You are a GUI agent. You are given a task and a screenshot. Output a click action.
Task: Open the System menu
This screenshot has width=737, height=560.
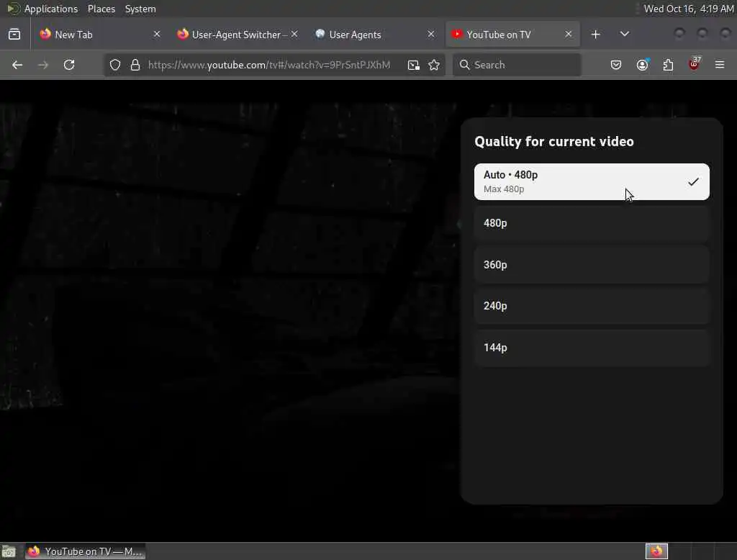140,9
